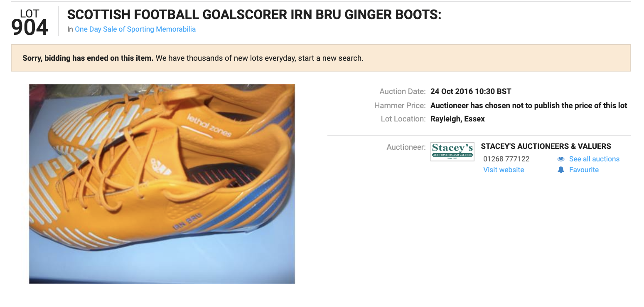
Task: Select the Stacey's Auctioneers & Valuers name
Action: 546,146
